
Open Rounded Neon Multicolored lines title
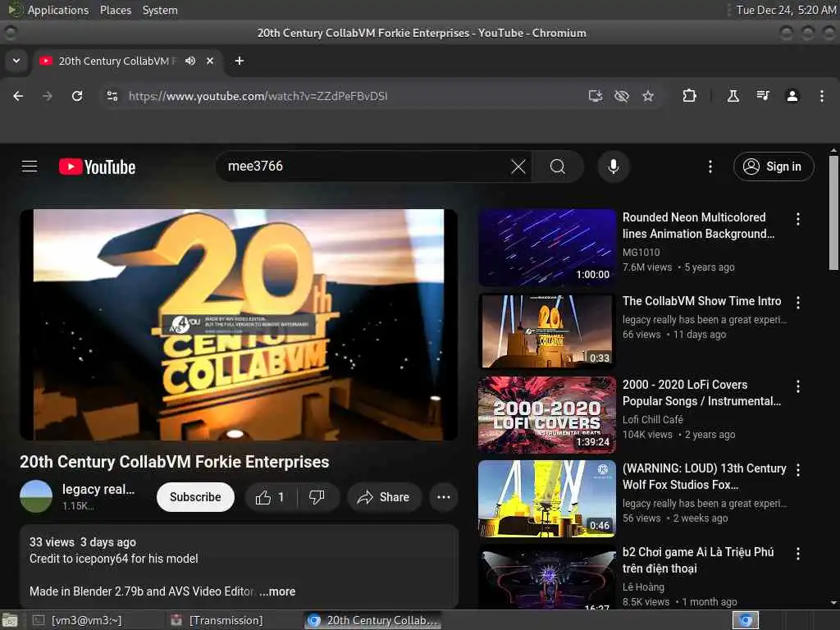[x=698, y=226]
